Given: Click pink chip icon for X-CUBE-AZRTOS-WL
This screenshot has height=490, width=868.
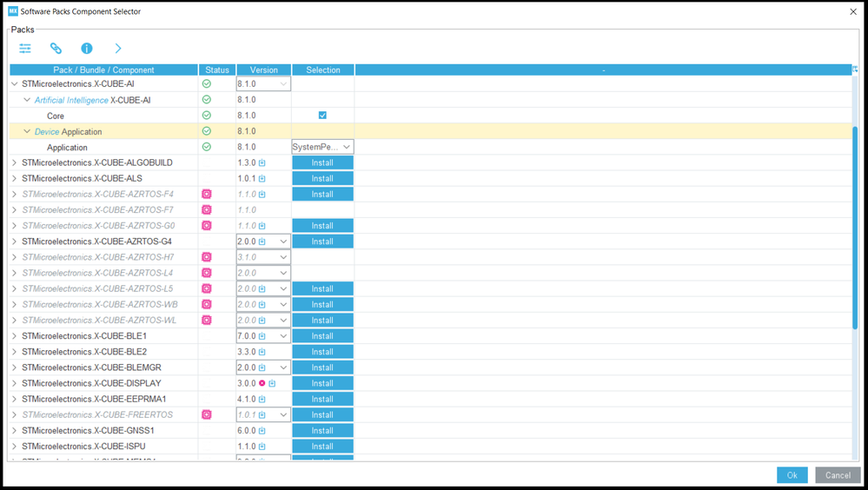Looking at the screenshot, I should [207, 320].
